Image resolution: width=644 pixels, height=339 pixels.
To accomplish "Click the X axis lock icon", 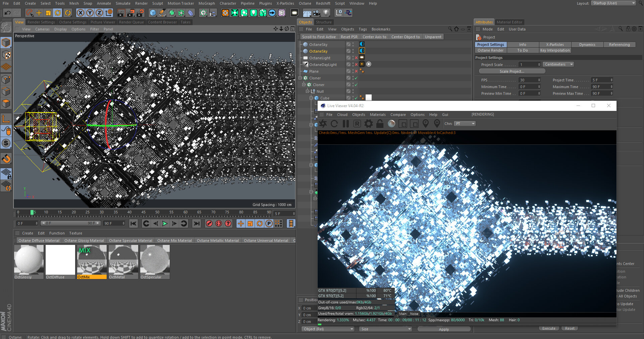I will (80, 13).
